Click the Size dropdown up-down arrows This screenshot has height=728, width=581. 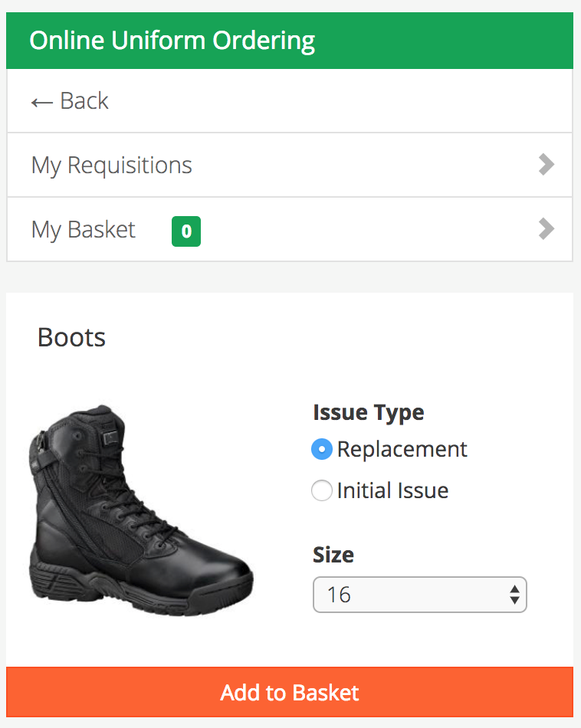coord(514,595)
